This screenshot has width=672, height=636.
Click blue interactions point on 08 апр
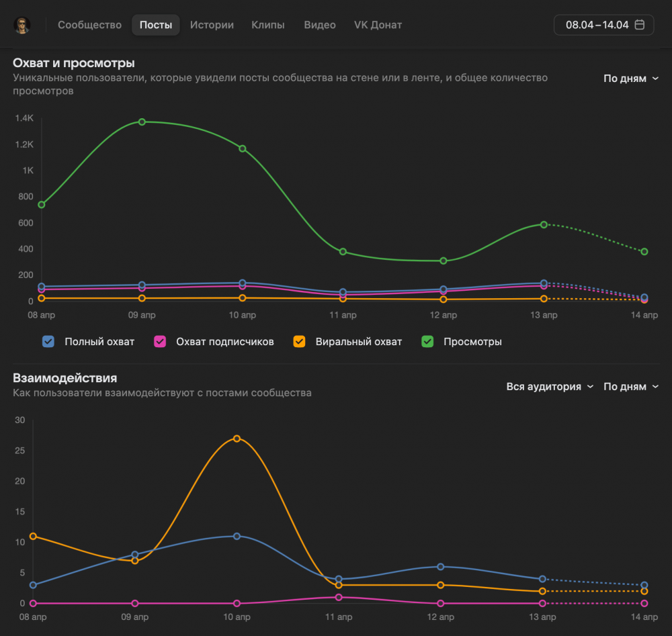point(33,585)
